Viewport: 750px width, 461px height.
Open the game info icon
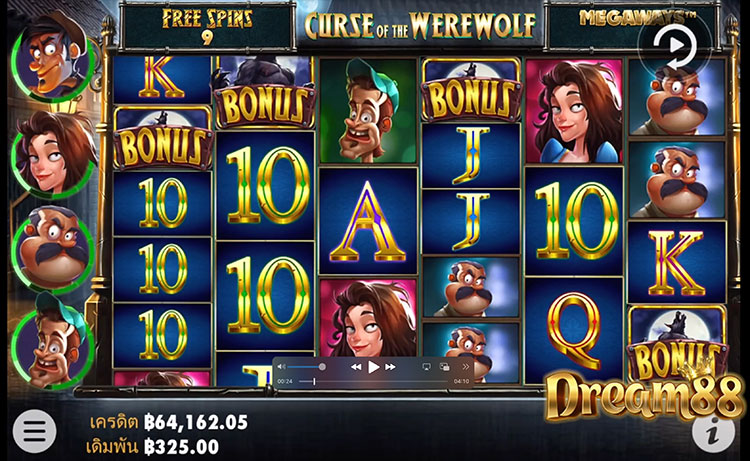coord(713,433)
